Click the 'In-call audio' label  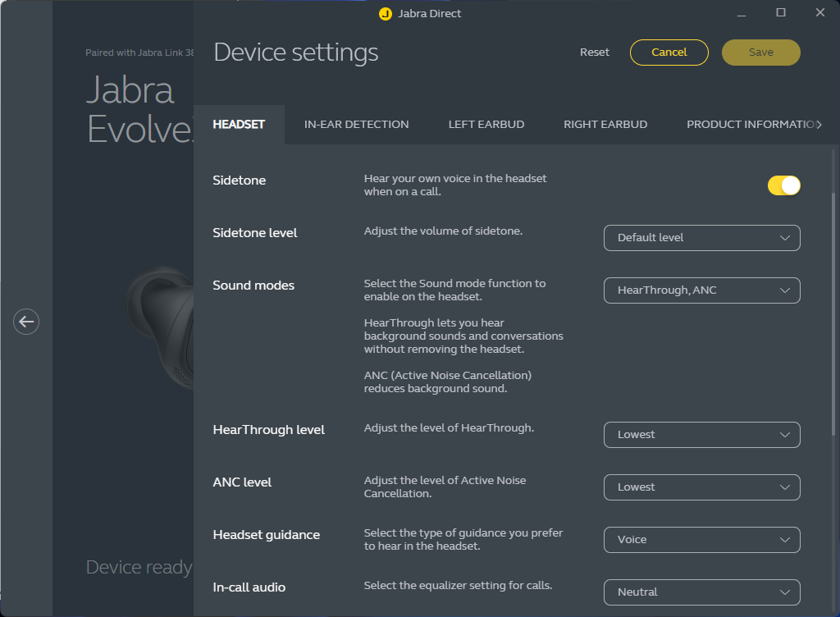point(249,587)
